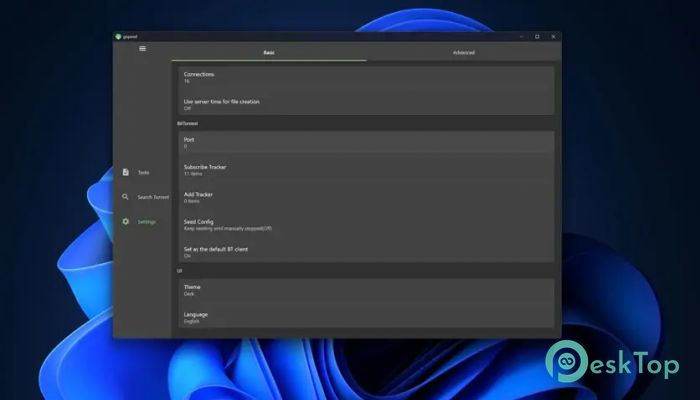Toggle Use server time for file creation
This screenshot has width=700, height=400.
(366, 104)
